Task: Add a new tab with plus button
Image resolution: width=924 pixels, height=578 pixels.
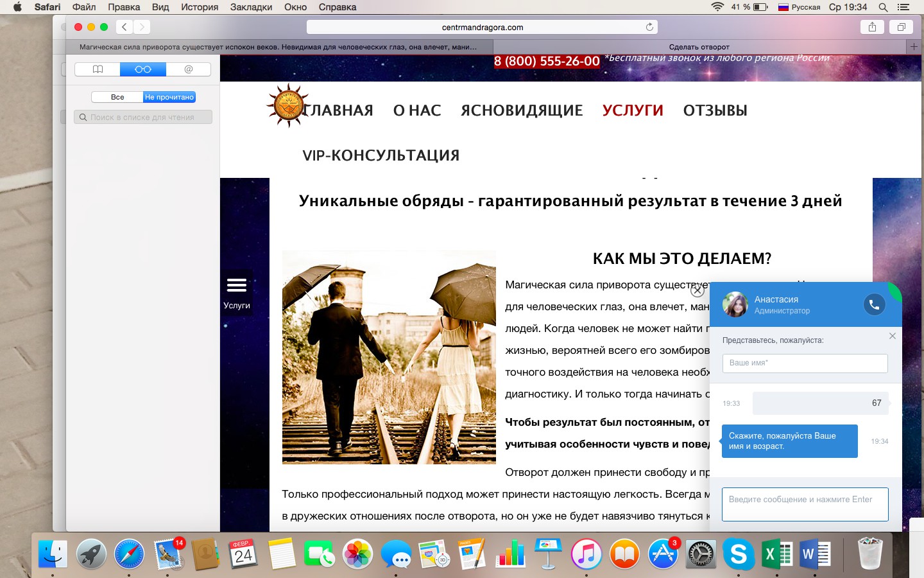Action: point(914,46)
